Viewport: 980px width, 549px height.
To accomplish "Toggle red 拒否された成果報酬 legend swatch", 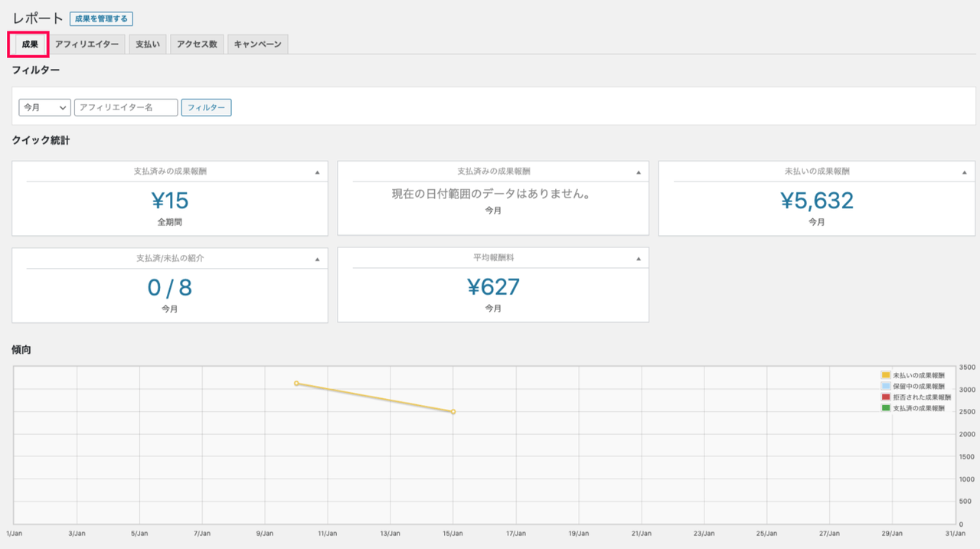I will point(886,397).
